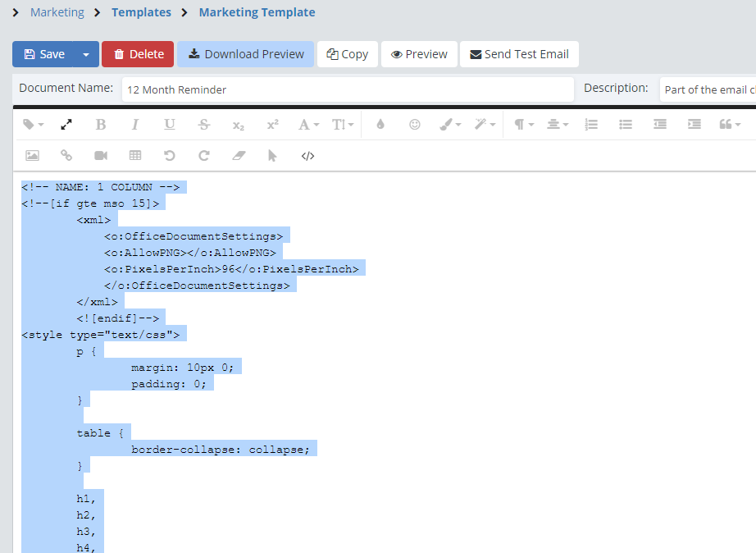Viewport: 756px width, 553px height.
Task: Click the code view icon
Action: pyautogui.click(x=307, y=156)
